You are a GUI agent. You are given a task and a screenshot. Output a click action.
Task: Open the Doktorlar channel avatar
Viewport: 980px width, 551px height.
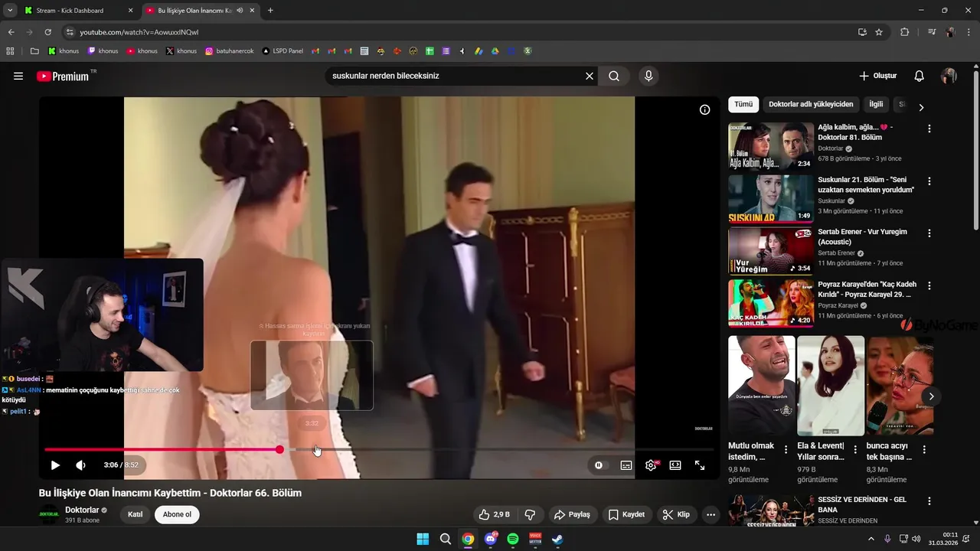click(x=48, y=514)
